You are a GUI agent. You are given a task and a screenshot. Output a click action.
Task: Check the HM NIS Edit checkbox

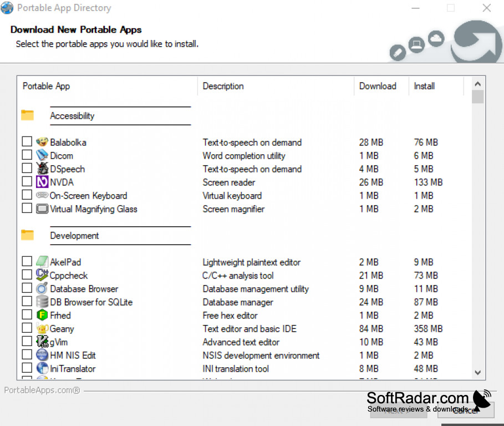(27, 354)
